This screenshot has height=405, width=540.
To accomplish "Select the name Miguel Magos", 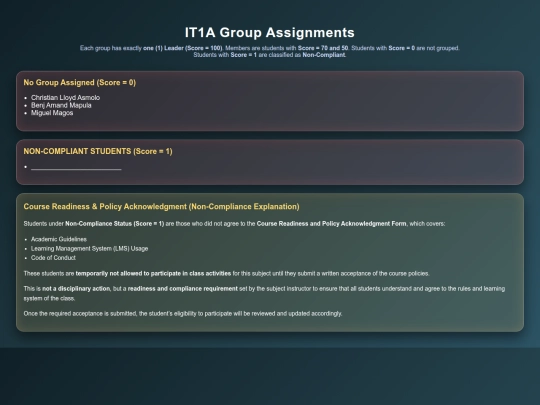I will pyautogui.click(x=52, y=113).
